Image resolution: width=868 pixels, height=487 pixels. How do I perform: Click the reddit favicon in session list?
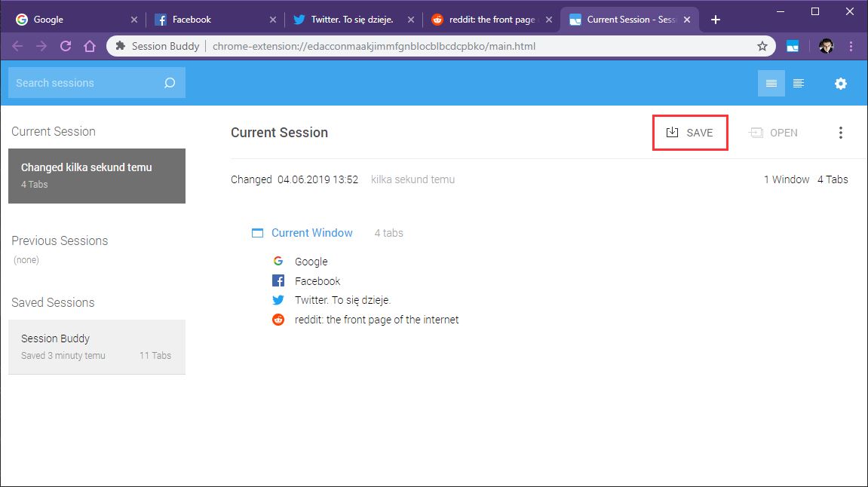pos(278,320)
